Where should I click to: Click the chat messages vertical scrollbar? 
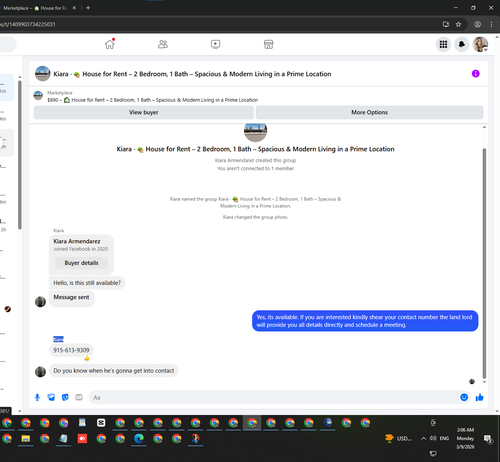[x=484, y=263]
